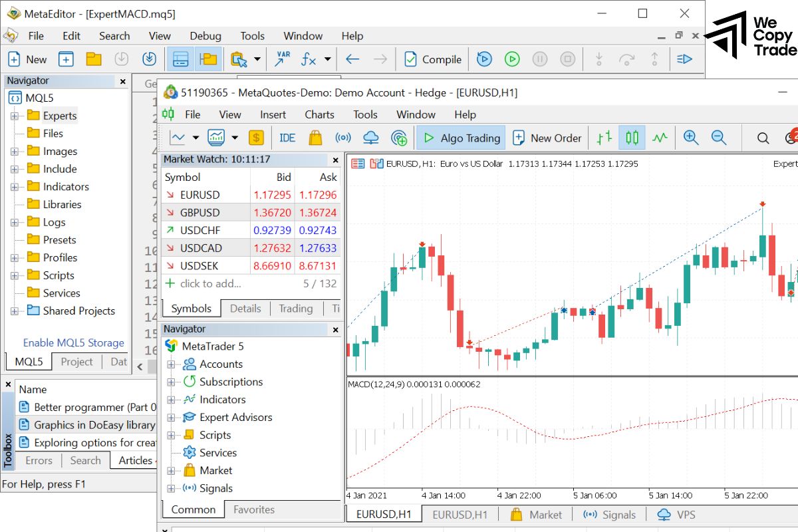Image resolution: width=798 pixels, height=532 pixels.
Task: Click the Algo Trading button
Action: [461, 138]
